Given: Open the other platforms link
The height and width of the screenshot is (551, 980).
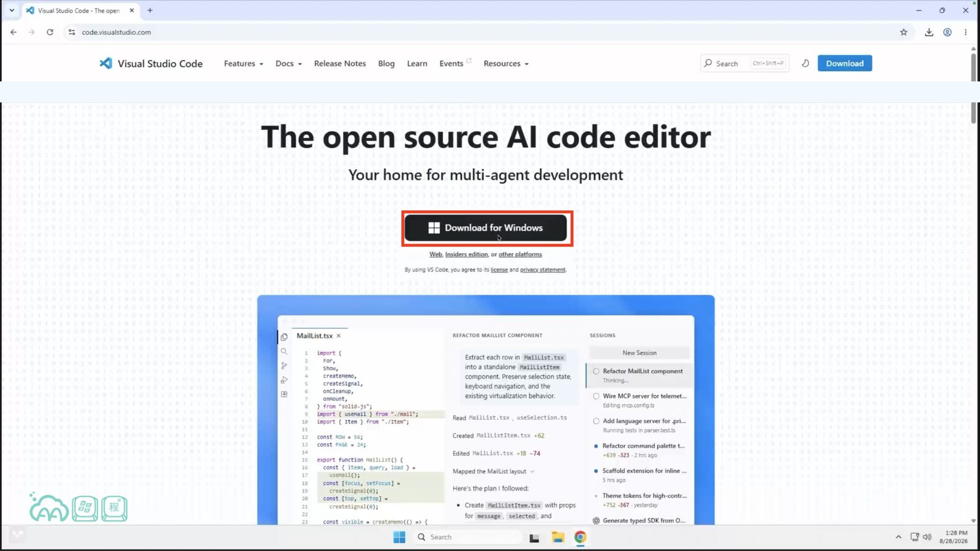Looking at the screenshot, I should 520,254.
